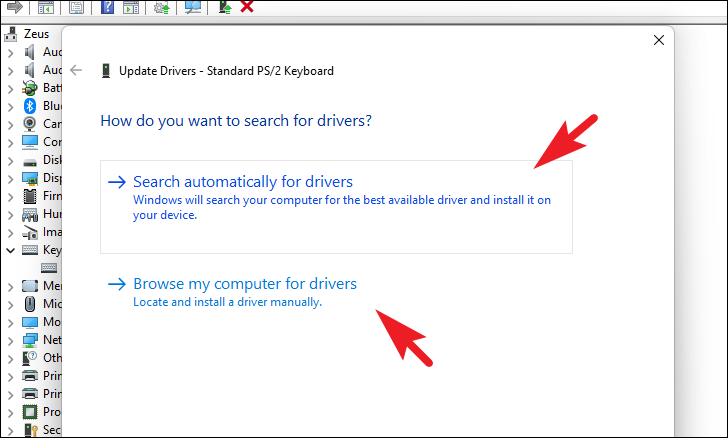Screen dimensions: 728x438
Task: Close the Update Drivers dialog
Action: tap(658, 40)
